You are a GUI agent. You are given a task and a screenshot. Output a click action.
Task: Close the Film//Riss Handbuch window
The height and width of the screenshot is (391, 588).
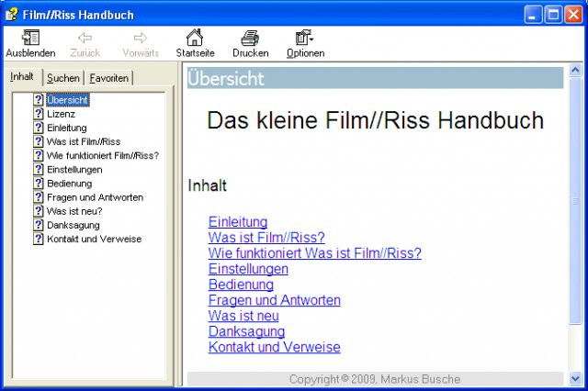coord(573,15)
